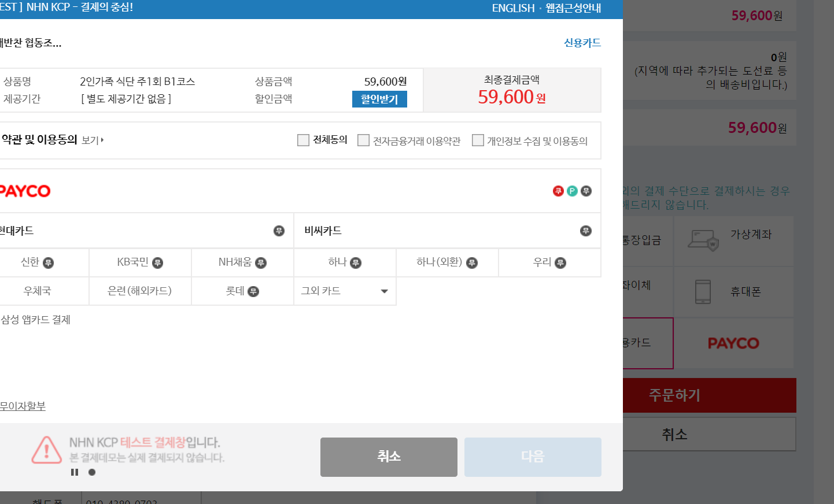Click the interest-free icon next to KB국민
This screenshot has width=834, height=504.
[x=157, y=263]
